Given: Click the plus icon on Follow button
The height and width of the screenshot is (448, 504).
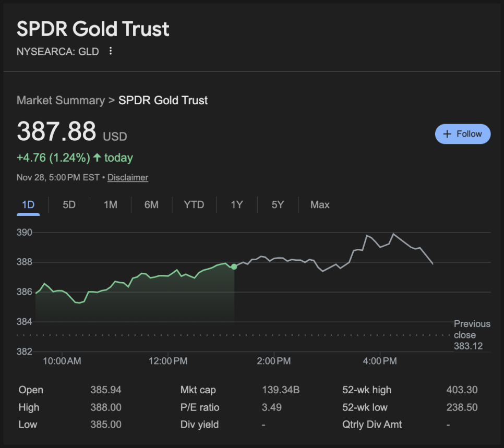Looking at the screenshot, I should tap(447, 134).
